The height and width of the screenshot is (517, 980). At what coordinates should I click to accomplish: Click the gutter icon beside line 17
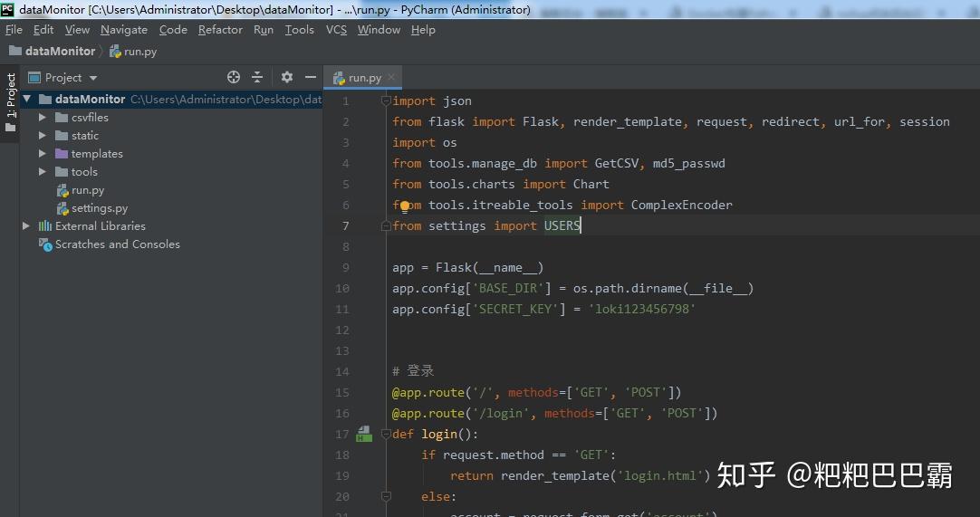(x=364, y=434)
